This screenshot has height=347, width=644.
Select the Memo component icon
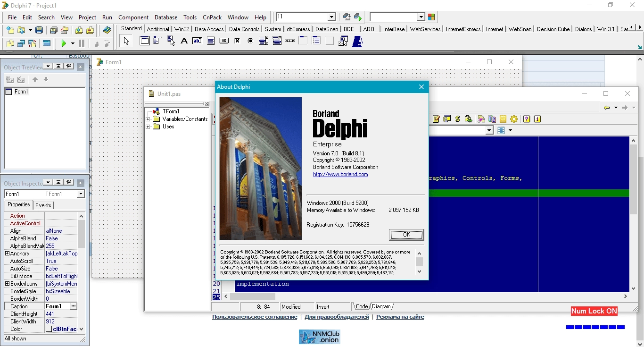click(x=211, y=41)
